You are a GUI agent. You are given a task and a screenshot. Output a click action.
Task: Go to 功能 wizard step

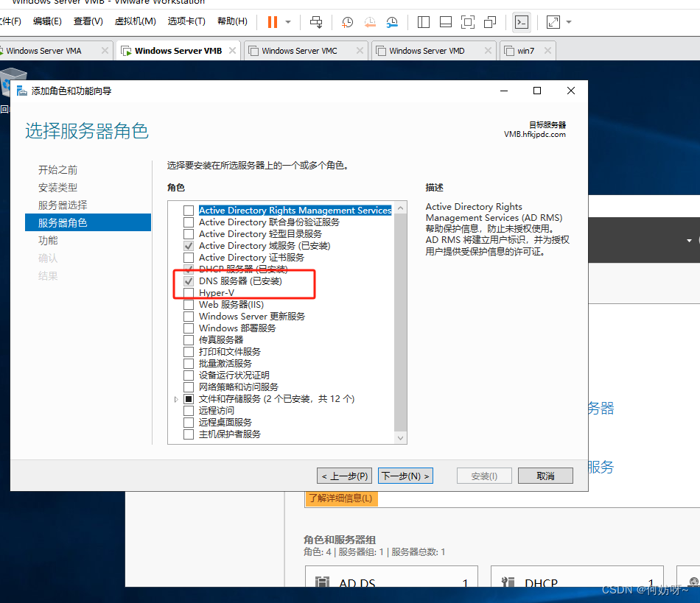(x=48, y=241)
